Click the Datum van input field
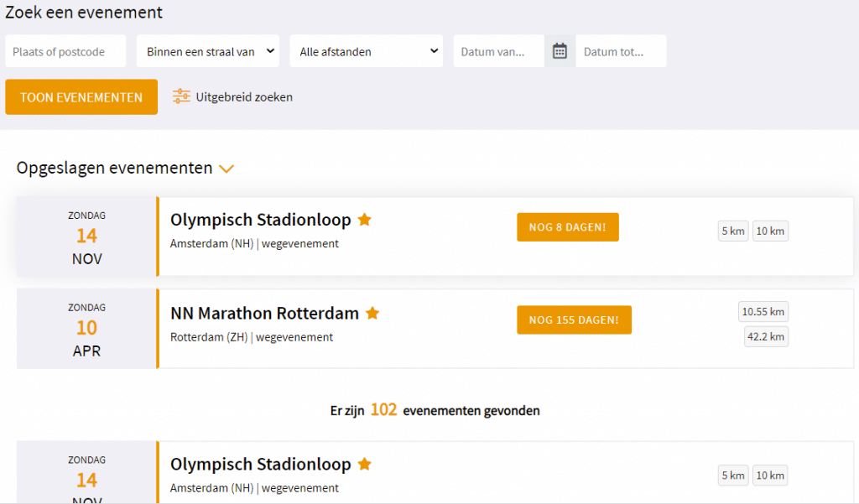Image resolution: width=859 pixels, height=504 pixels. coord(499,51)
